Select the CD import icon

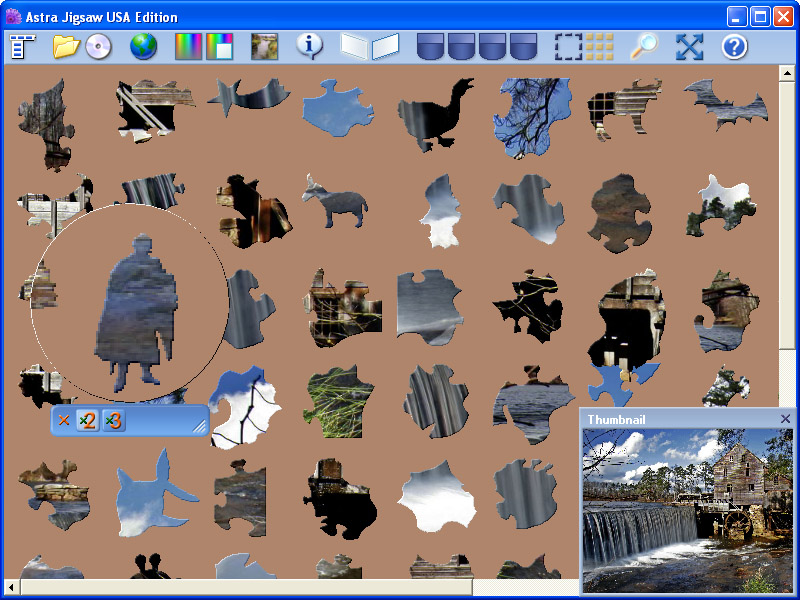(97, 45)
